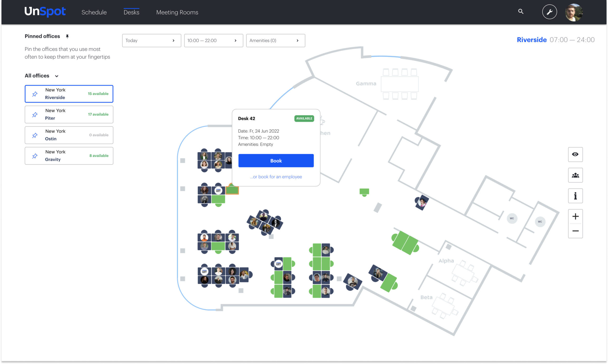Open the info button on map controls
The width and height of the screenshot is (608, 364).
[575, 196]
